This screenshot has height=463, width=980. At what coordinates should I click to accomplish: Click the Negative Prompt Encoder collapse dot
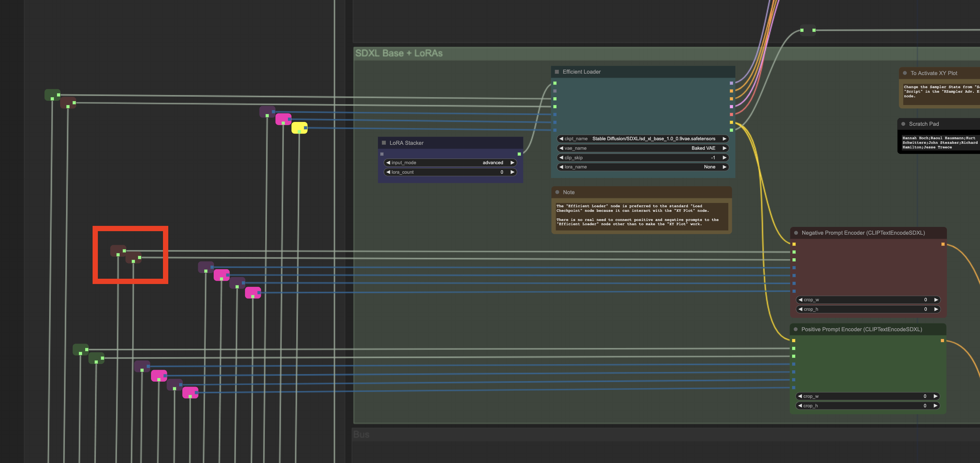[796, 233]
